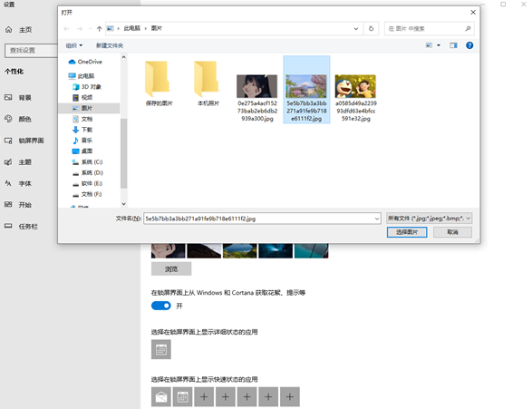Click the up-arrow parent folder icon

(99, 29)
